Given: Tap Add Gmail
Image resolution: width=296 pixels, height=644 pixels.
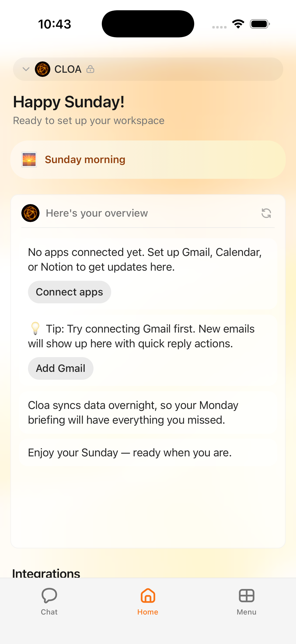Looking at the screenshot, I should pos(60,368).
